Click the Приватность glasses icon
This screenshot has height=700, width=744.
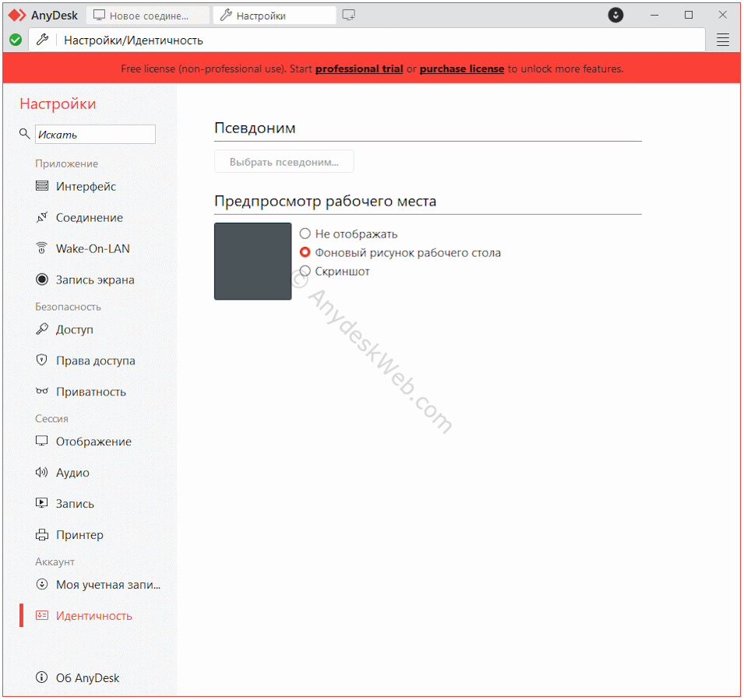click(x=42, y=391)
